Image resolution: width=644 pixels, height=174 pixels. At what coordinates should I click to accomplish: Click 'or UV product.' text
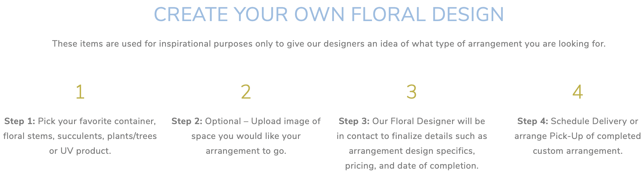tap(80, 151)
